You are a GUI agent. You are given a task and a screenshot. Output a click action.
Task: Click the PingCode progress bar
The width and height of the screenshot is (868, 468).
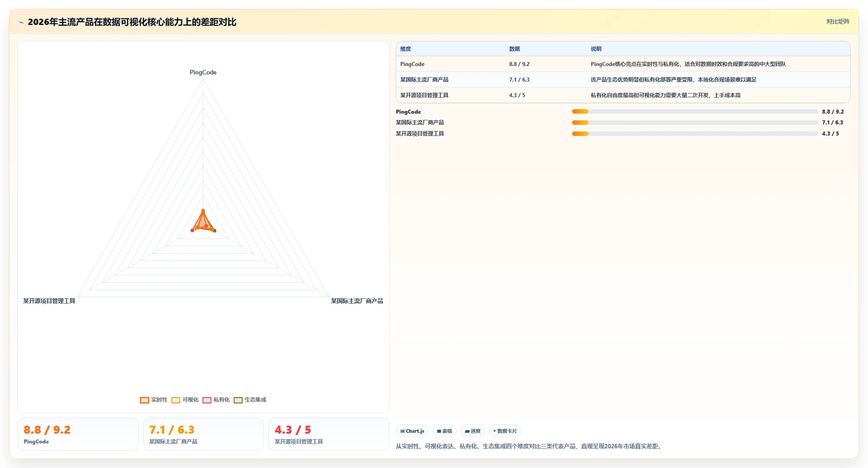click(x=695, y=111)
